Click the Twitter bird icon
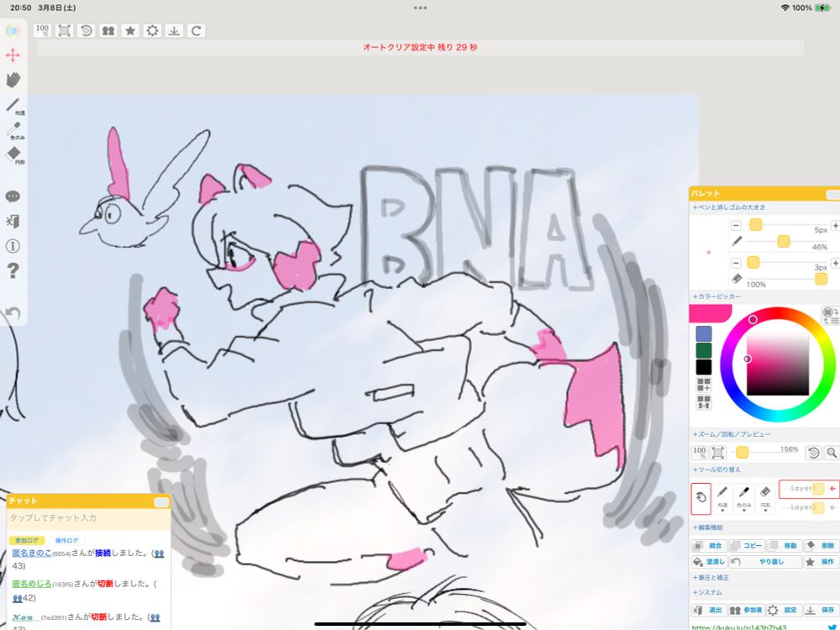Screen dimensions: 840x630 coord(833,627)
